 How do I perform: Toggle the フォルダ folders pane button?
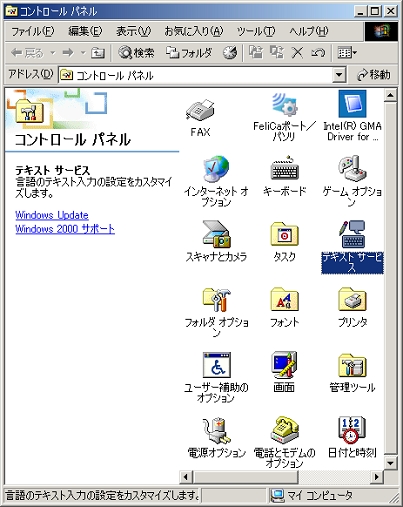click(x=189, y=53)
